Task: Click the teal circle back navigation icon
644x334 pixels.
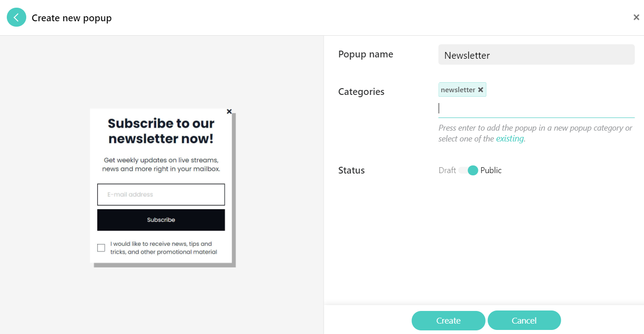Action: point(16,17)
